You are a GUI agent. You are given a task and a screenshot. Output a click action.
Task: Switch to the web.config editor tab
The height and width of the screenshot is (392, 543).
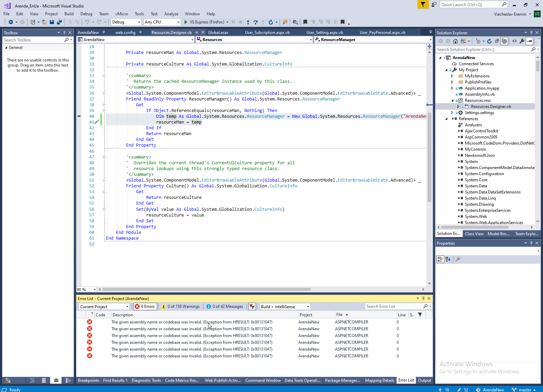(125, 33)
